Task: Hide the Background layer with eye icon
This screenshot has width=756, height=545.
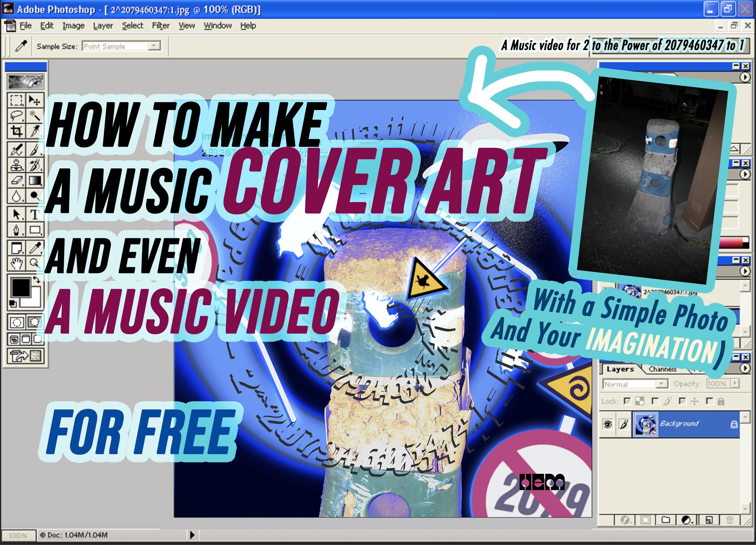Action: tap(608, 424)
